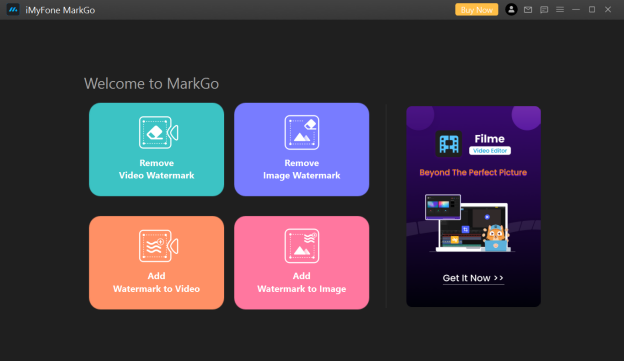Open the Remove Image Watermark tool
Screen dimensions: 624x361
pos(302,149)
